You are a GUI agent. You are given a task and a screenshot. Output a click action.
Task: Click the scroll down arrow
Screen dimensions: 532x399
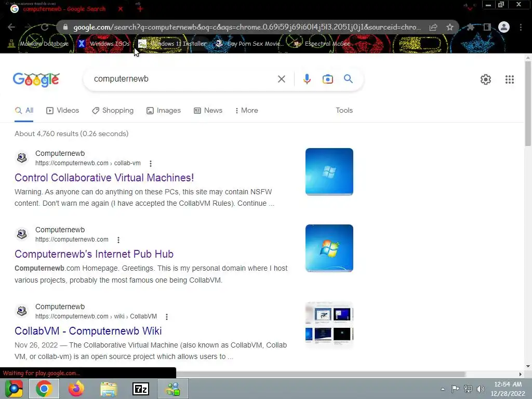click(528, 366)
